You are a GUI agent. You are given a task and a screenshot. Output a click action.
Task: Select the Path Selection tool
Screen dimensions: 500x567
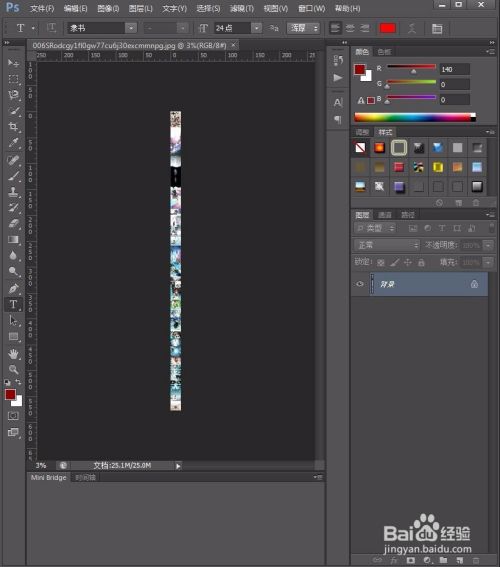point(13,320)
